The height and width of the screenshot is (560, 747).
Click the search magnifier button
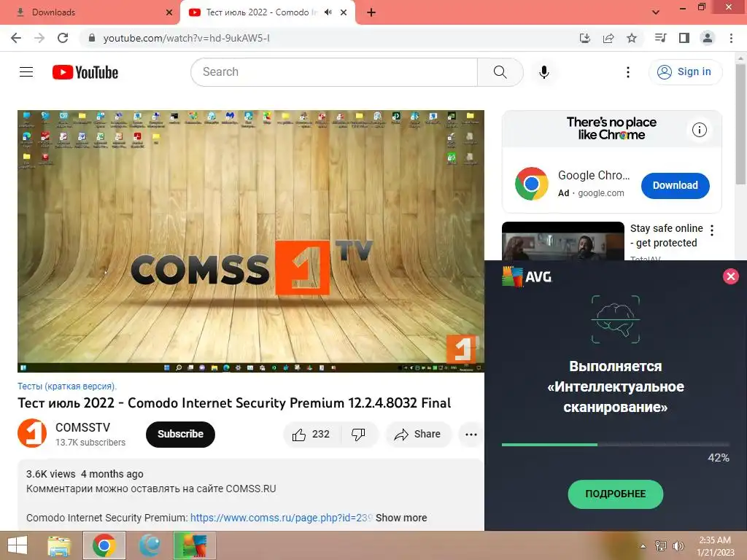[x=500, y=72]
